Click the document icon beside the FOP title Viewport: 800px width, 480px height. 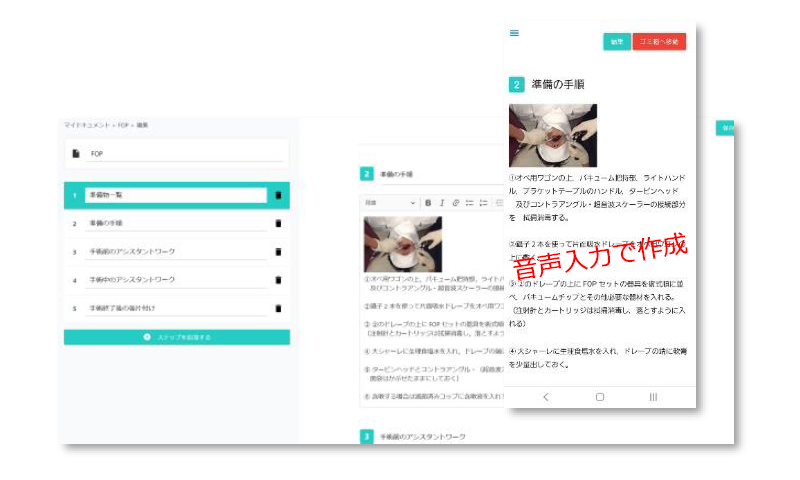(76, 154)
